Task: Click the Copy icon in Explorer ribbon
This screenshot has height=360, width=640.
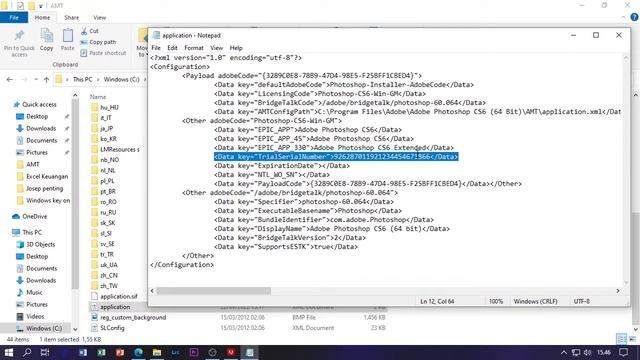Action: 47,40
